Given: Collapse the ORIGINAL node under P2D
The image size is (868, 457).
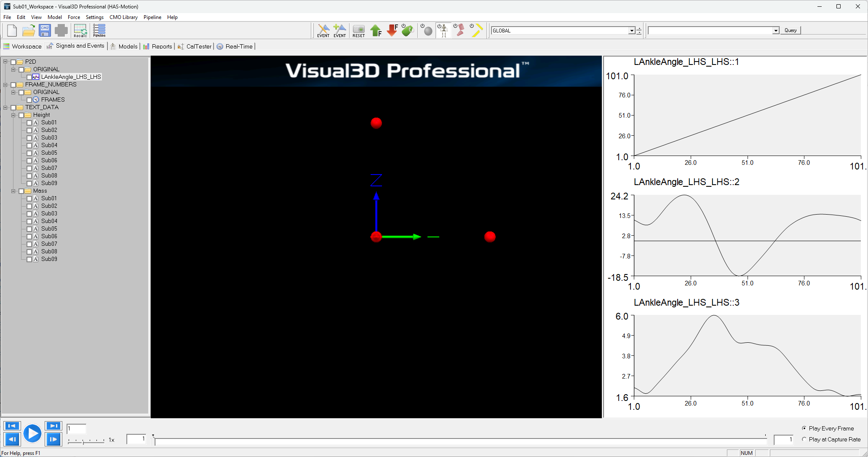Looking at the screenshot, I should pos(13,69).
